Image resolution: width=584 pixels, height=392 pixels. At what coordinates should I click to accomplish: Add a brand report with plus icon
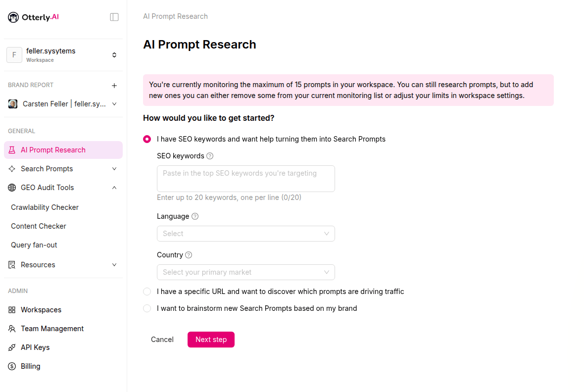(114, 86)
